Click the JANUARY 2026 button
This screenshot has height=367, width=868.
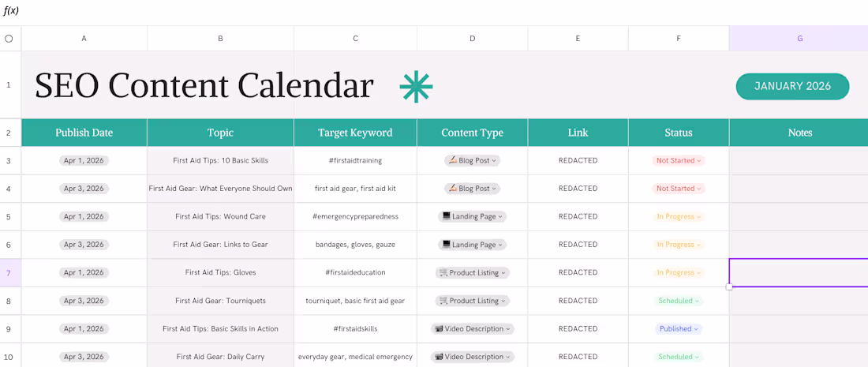pos(792,86)
